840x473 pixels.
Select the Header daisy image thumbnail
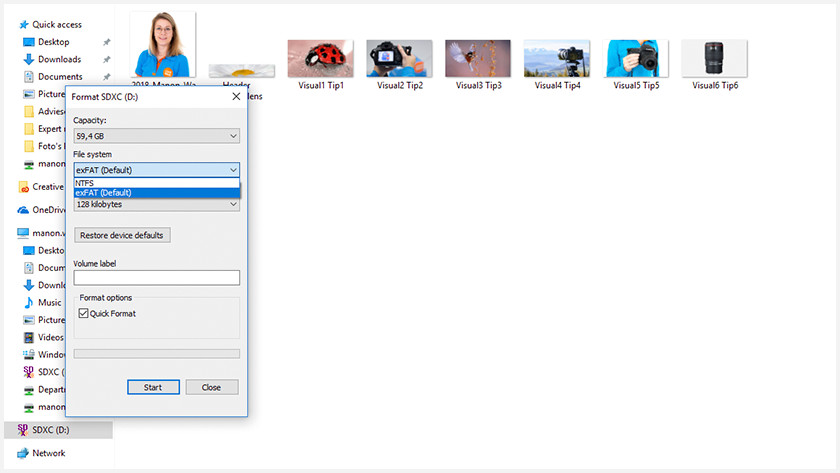point(242,71)
